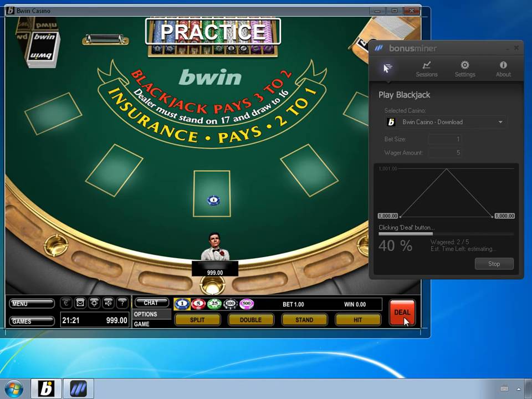Open the About tab in bonusminer

point(503,69)
